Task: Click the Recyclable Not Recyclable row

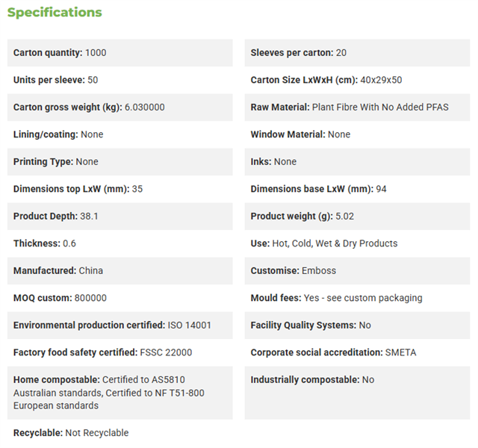Action: tap(119, 433)
